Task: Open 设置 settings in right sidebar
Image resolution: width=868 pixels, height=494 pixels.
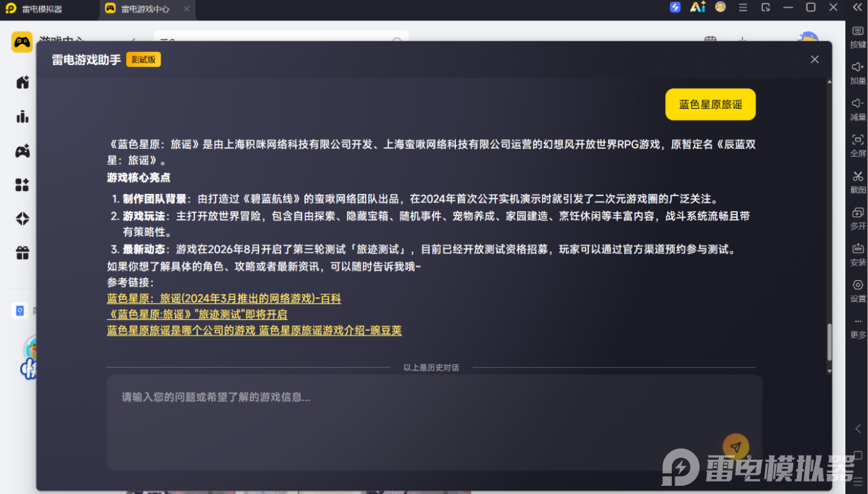Action: 858,291
